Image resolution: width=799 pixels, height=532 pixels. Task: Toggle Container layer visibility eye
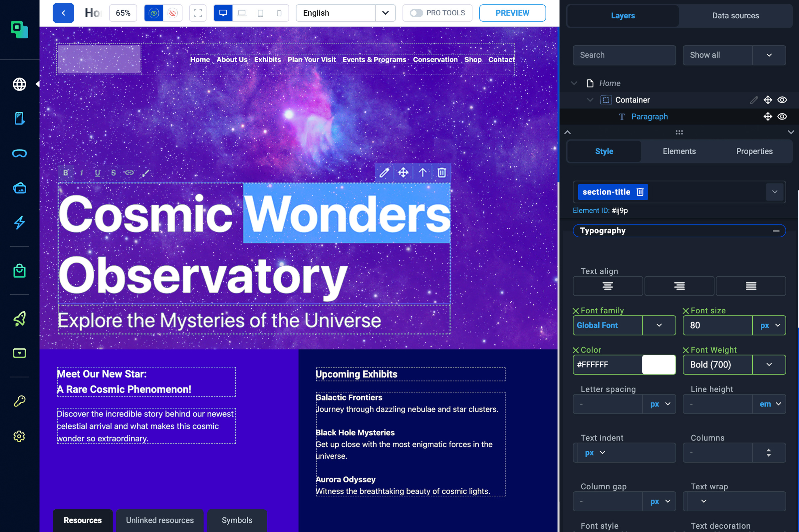(782, 100)
